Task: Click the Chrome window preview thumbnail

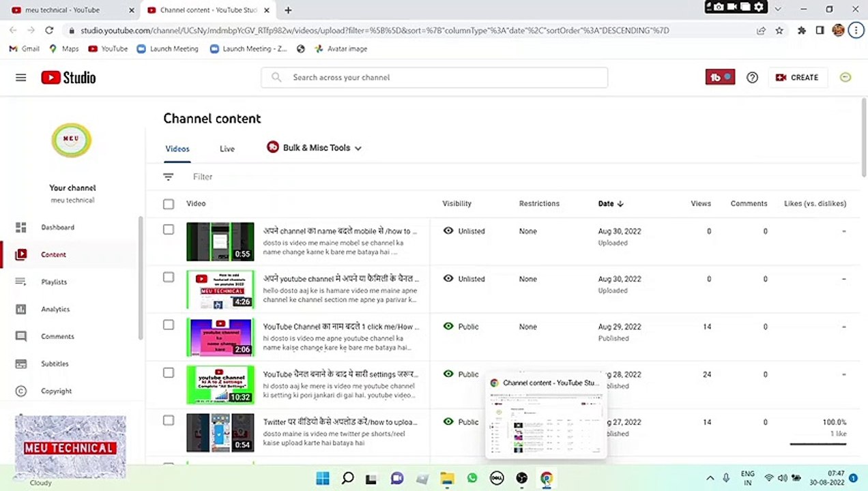Action: [x=546, y=423]
